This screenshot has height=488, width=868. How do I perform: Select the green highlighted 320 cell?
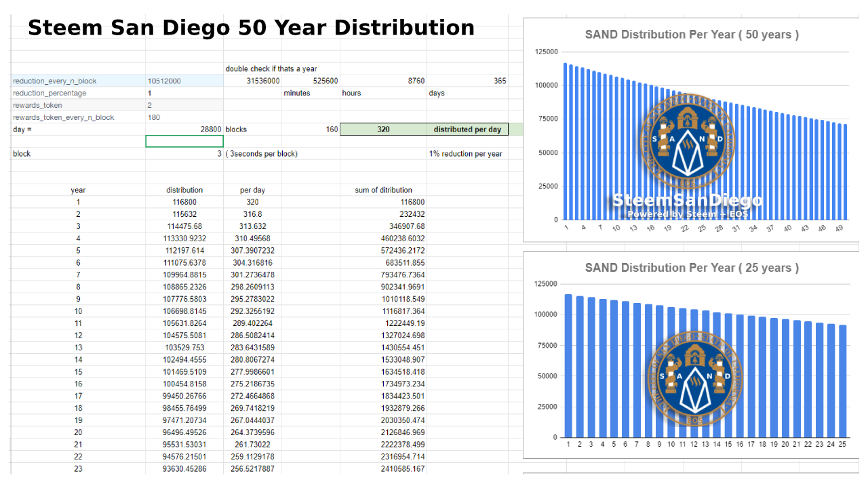coord(383,129)
